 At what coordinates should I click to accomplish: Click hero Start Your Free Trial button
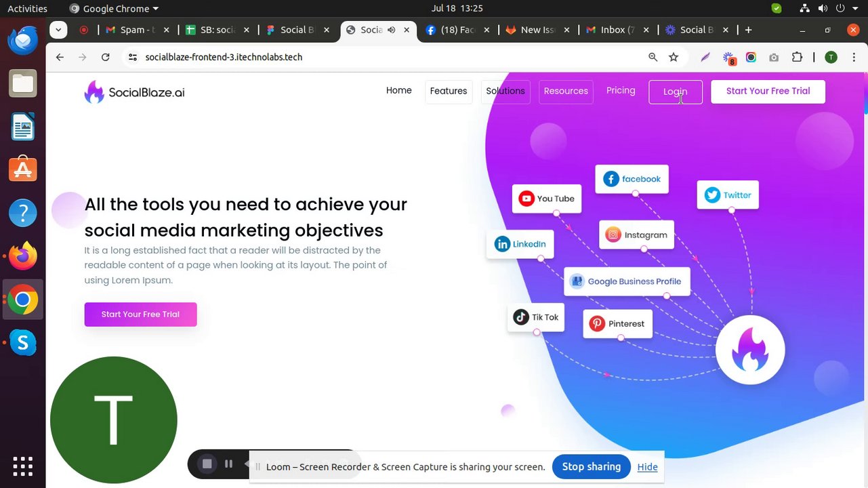point(140,314)
